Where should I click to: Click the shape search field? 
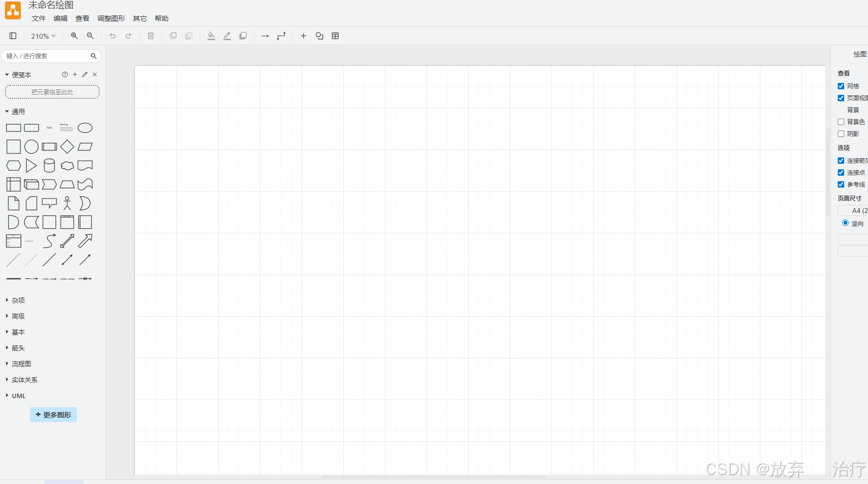pos(47,56)
